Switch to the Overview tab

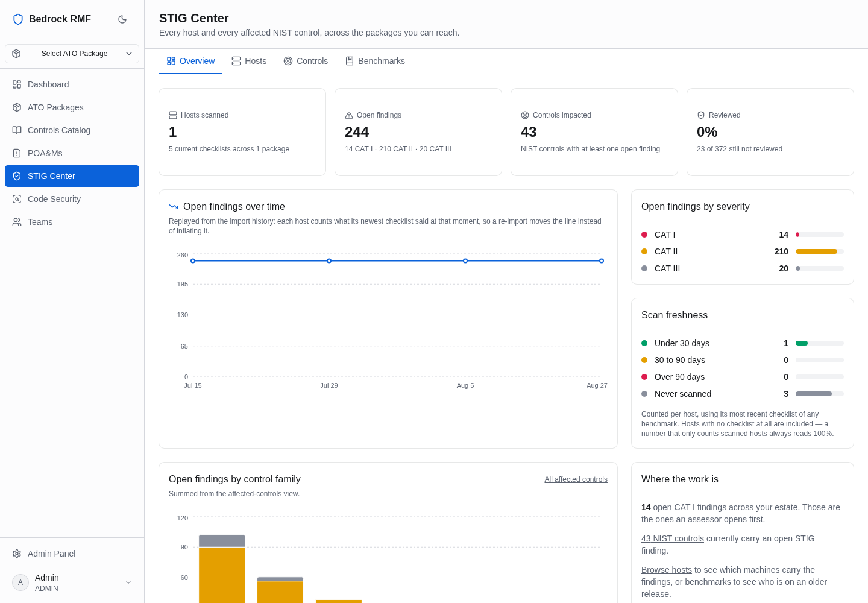coord(190,61)
